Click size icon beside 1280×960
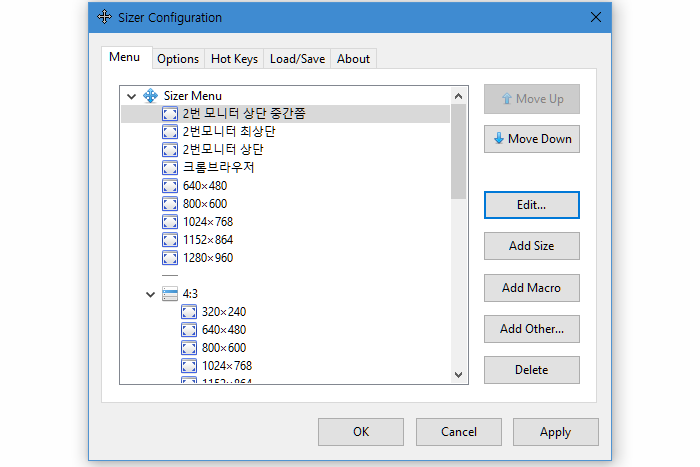 point(170,258)
